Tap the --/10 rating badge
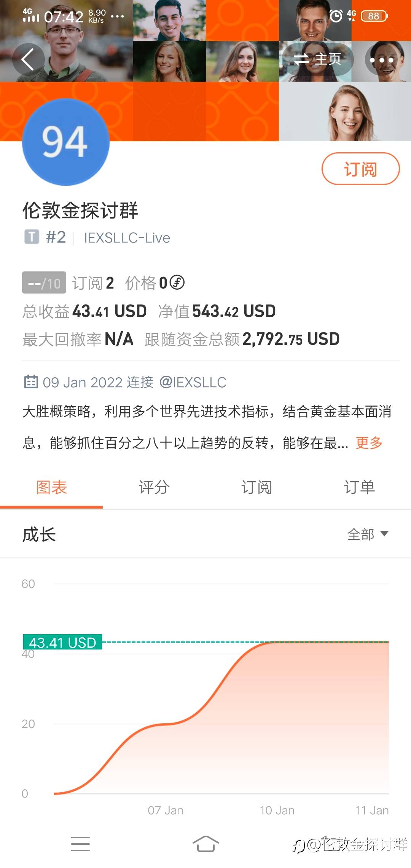 click(x=44, y=282)
